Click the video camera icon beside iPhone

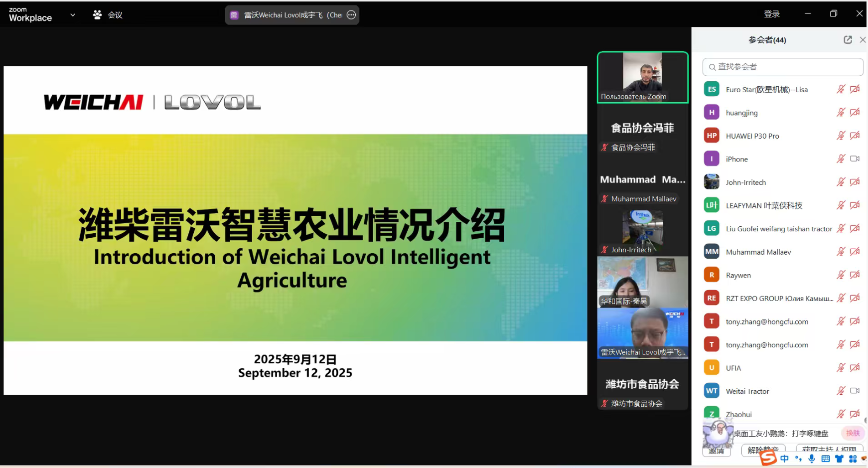(855, 159)
